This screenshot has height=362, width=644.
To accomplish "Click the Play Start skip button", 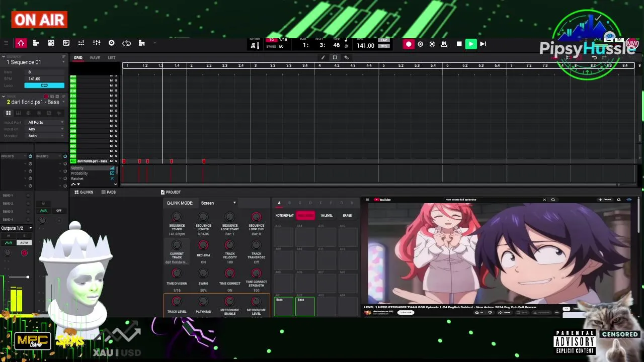I will pos(483,44).
